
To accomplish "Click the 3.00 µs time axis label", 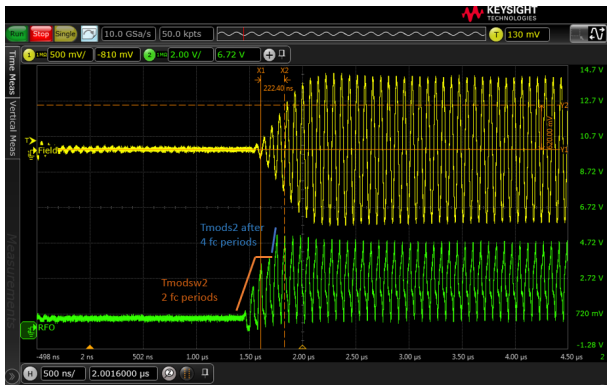I will pyautogui.click(x=409, y=357).
